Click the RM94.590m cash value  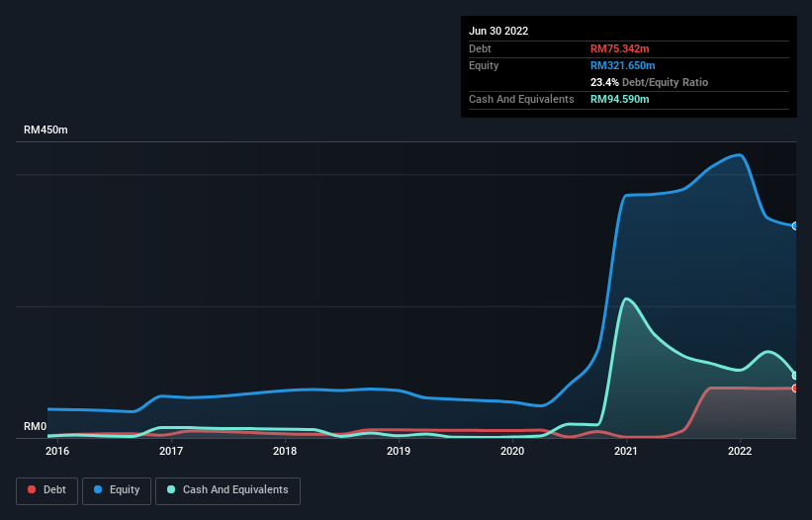tap(619, 99)
